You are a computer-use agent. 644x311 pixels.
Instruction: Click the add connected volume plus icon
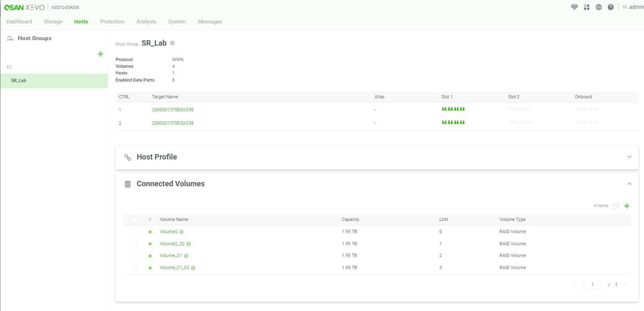pyautogui.click(x=627, y=206)
